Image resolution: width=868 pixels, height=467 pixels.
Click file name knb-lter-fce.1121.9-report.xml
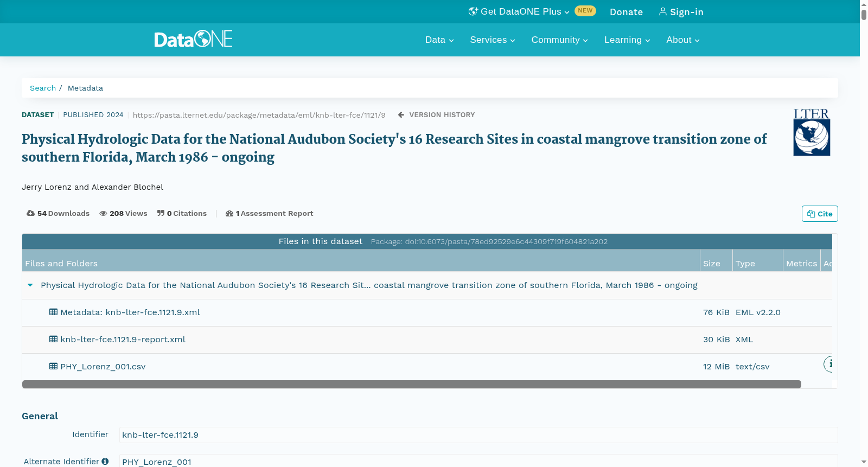coord(123,340)
